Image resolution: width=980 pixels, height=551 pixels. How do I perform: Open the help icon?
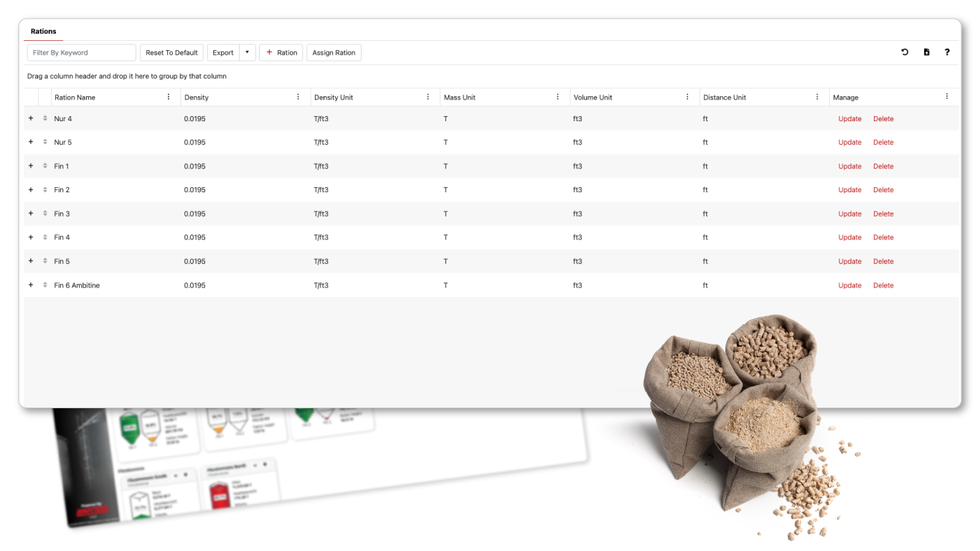click(947, 52)
